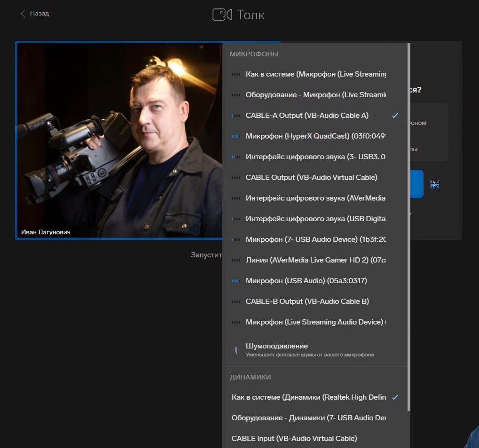Click checkmark next to CABLE-A Output
This screenshot has width=479, height=448.
click(x=395, y=116)
